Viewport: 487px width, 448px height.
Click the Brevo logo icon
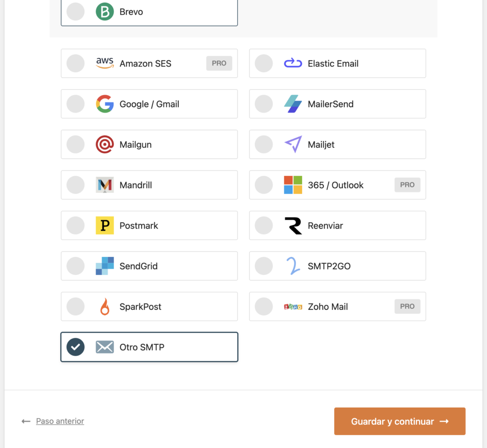tap(105, 12)
